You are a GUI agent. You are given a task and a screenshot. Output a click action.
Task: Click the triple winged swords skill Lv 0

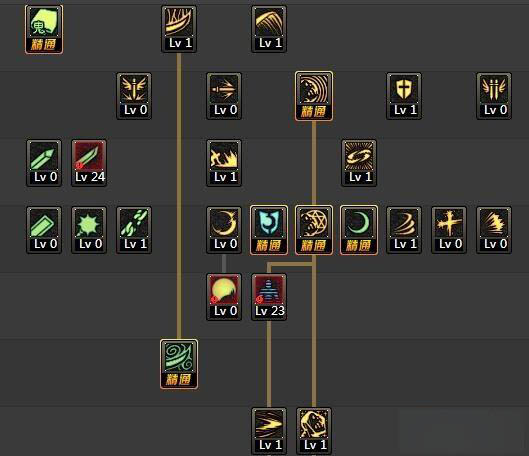click(x=494, y=96)
